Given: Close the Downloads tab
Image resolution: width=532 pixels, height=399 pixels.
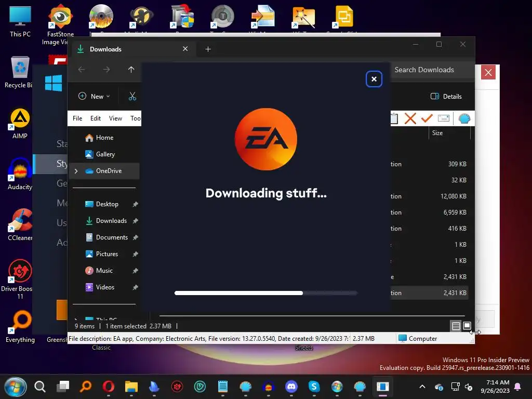Looking at the screenshot, I should pyautogui.click(x=185, y=49).
